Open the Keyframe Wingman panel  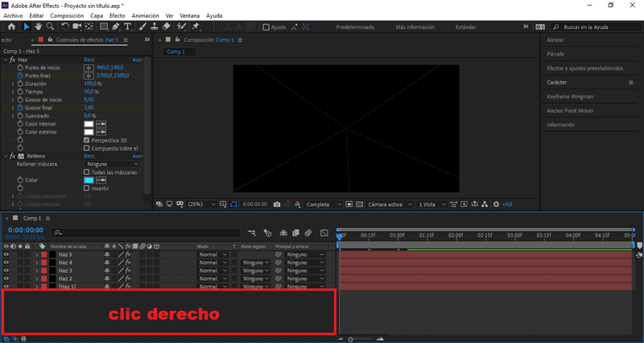tap(570, 97)
